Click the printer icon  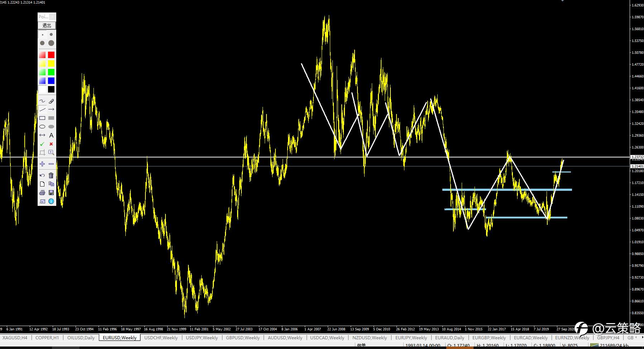[x=42, y=193]
